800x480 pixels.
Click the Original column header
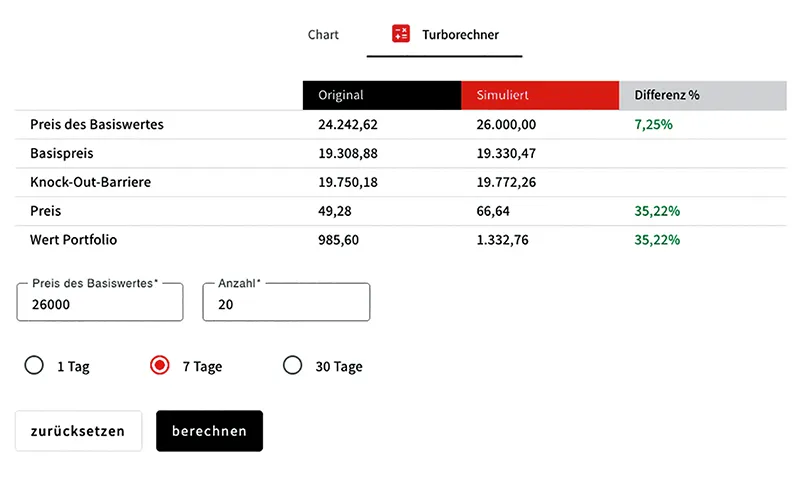(382, 95)
